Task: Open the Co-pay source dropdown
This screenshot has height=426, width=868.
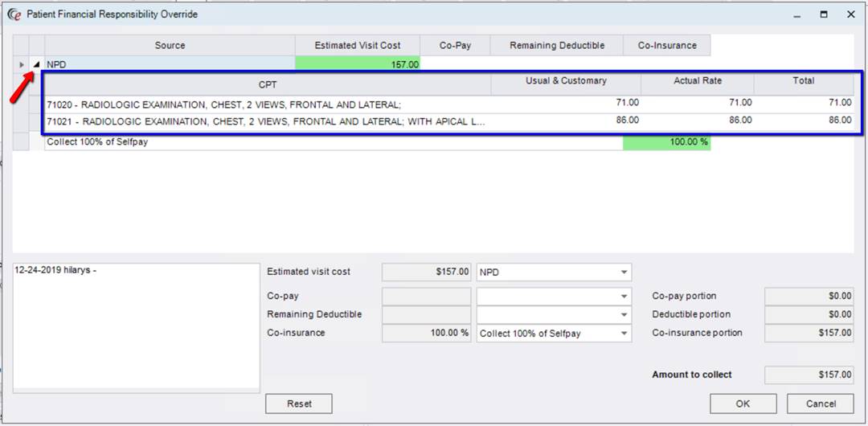Action: 624,296
